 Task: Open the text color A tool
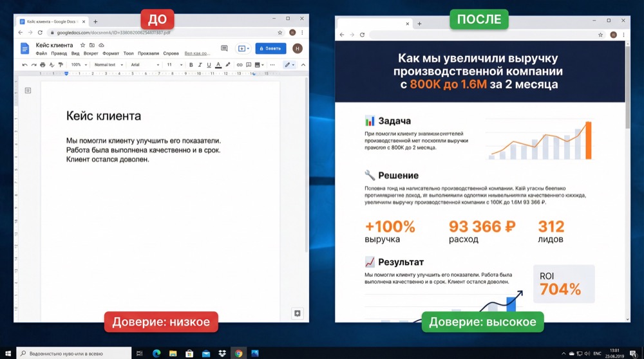click(x=218, y=65)
